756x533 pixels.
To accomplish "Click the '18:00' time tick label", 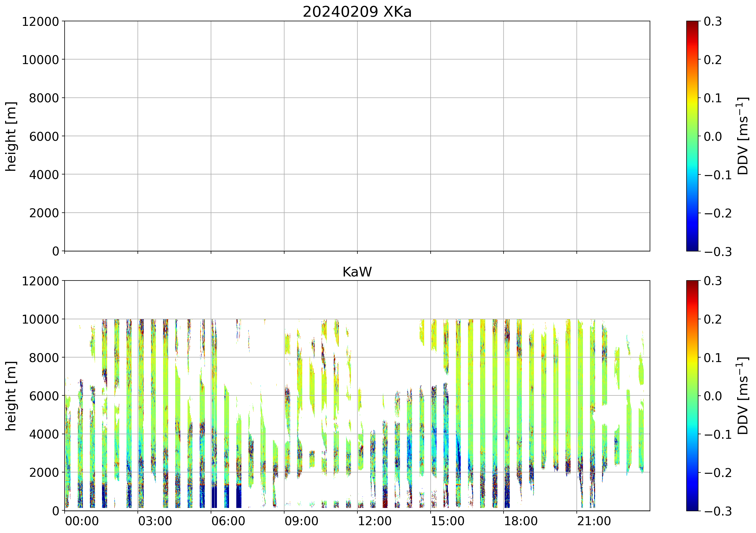I will [521, 521].
